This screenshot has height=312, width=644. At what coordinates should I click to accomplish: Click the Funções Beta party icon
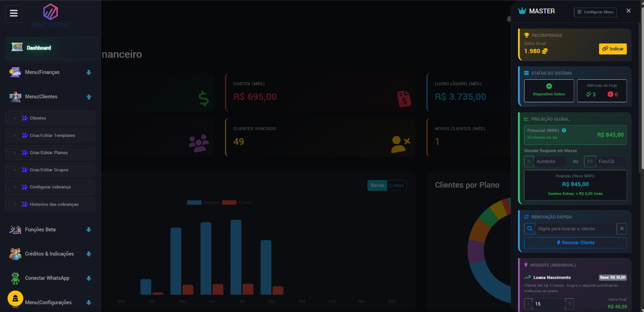point(15,229)
